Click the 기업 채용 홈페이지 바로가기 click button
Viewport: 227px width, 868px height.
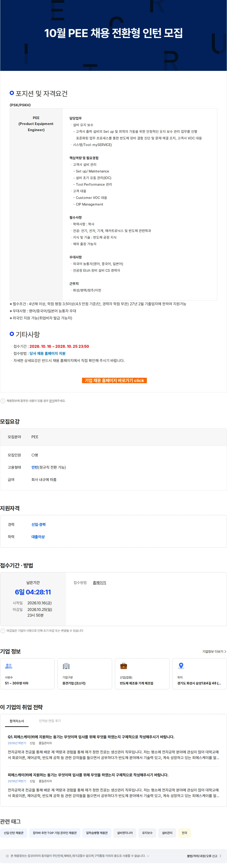[x=114, y=380]
